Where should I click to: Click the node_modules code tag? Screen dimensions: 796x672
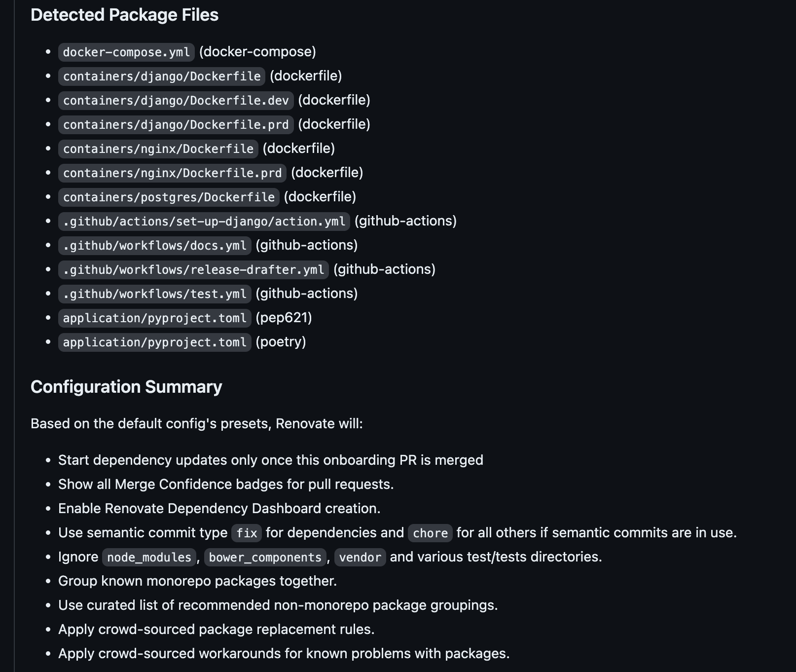(149, 558)
